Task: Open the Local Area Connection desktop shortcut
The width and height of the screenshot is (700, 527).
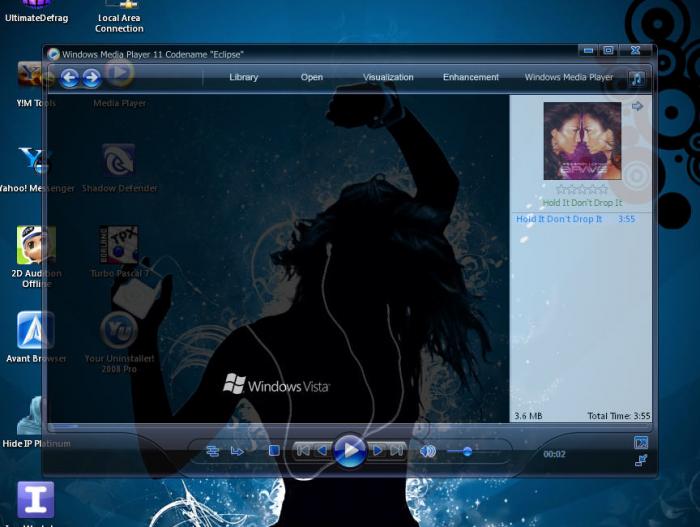Action: pos(119,17)
